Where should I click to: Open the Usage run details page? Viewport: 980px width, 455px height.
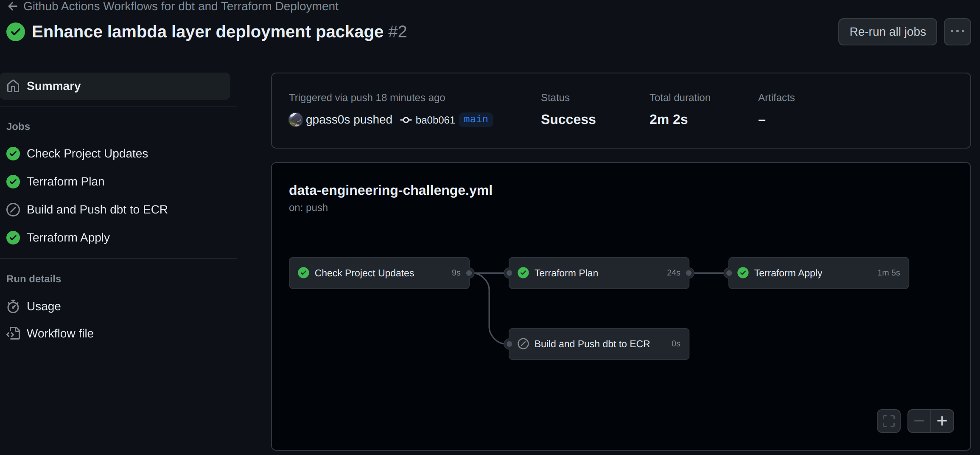click(44, 306)
